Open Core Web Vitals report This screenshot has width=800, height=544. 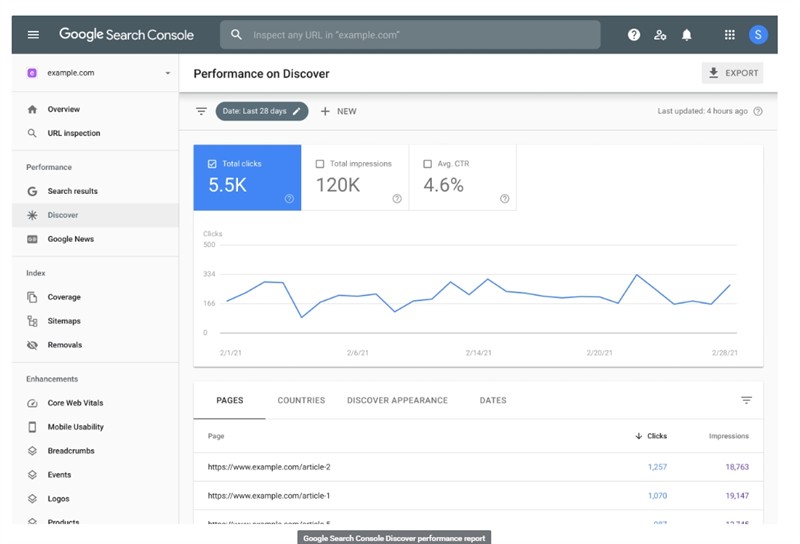point(95,403)
